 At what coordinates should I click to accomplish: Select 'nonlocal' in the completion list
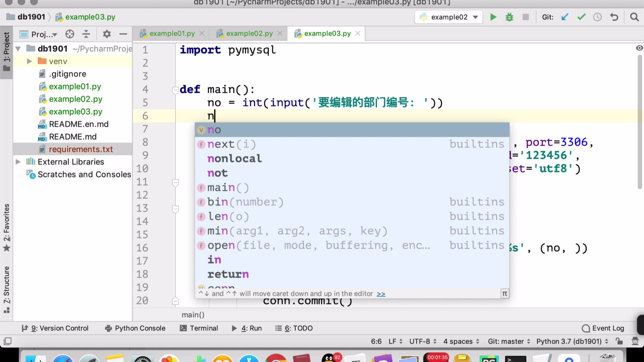pyautogui.click(x=234, y=159)
